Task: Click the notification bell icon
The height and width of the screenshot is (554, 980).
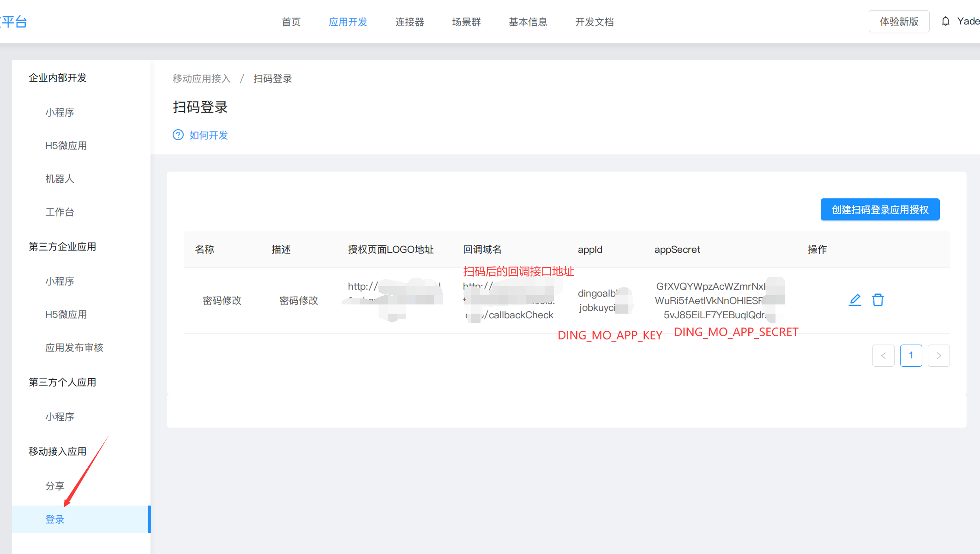Action: click(945, 21)
